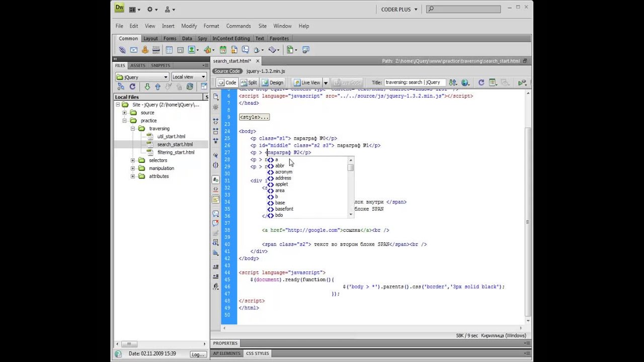Click the Apply Comment icon in coding toolbar
Image resolution: width=644 pixels, height=362 pixels.
[216, 214]
